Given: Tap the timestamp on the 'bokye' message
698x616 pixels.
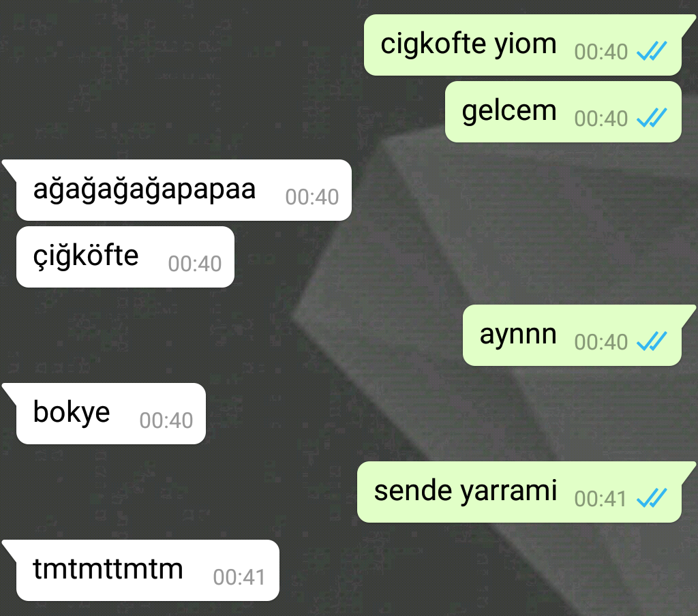Looking at the screenshot, I should coord(166,420).
